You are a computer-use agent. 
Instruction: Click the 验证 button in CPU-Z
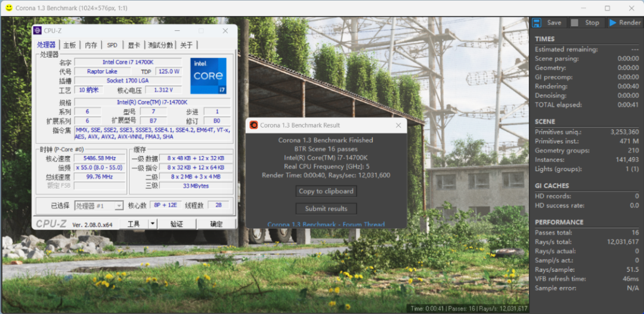177,223
